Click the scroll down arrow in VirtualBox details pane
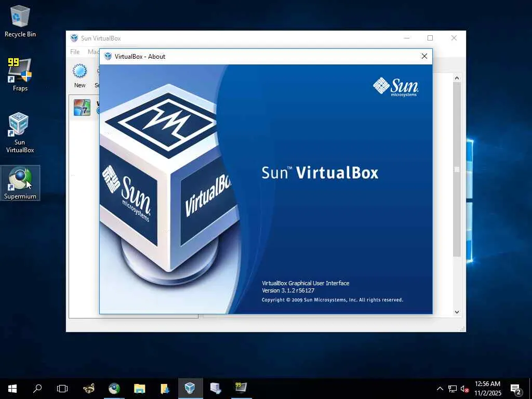Viewport: 532px width, 399px height. pyautogui.click(x=457, y=312)
